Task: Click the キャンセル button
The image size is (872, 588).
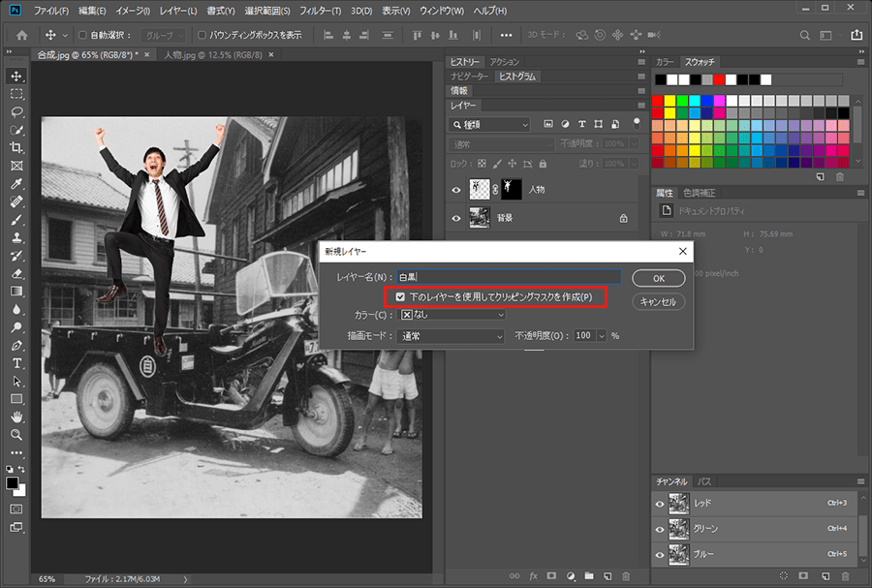Action: coord(659,301)
